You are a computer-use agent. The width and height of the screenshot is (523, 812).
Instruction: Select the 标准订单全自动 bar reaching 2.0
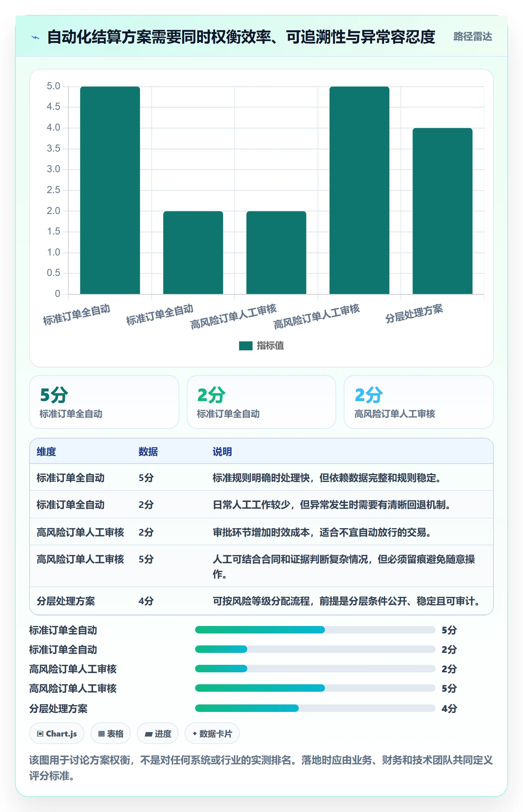coord(193,252)
